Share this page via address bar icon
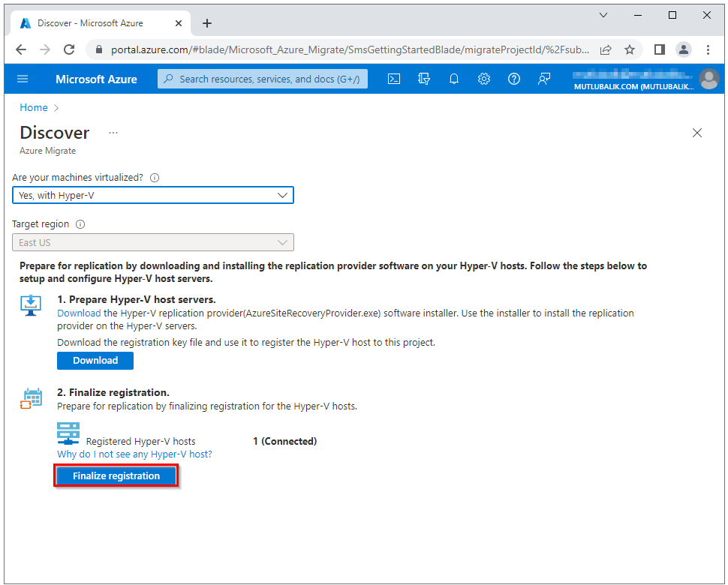Viewport: 728px width, 585px height. pos(606,49)
